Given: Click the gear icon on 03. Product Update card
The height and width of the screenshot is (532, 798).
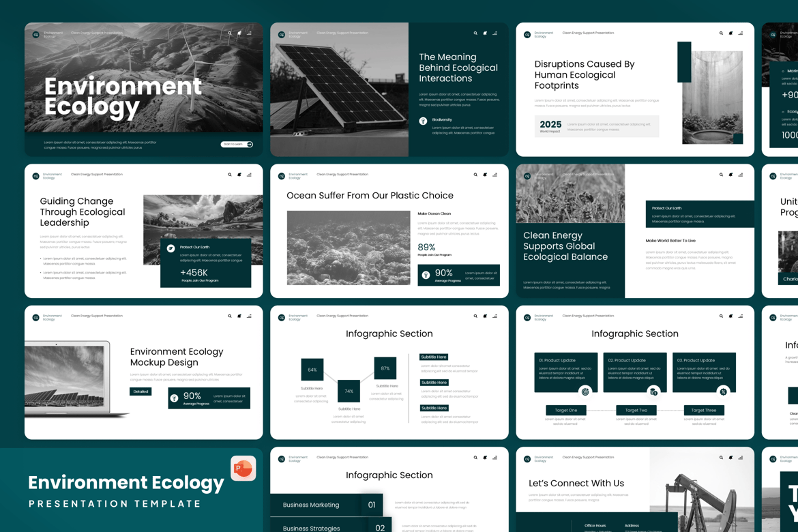Looking at the screenshot, I should (x=723, y=391).
